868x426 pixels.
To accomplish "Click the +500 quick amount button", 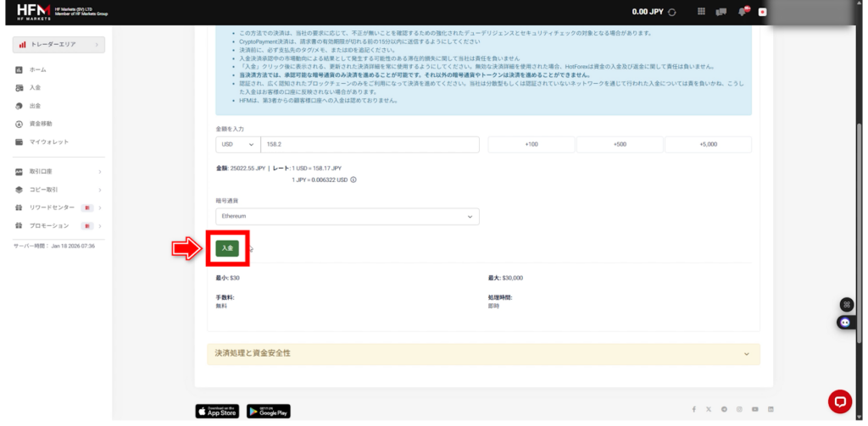I will [x=620, y=145].
